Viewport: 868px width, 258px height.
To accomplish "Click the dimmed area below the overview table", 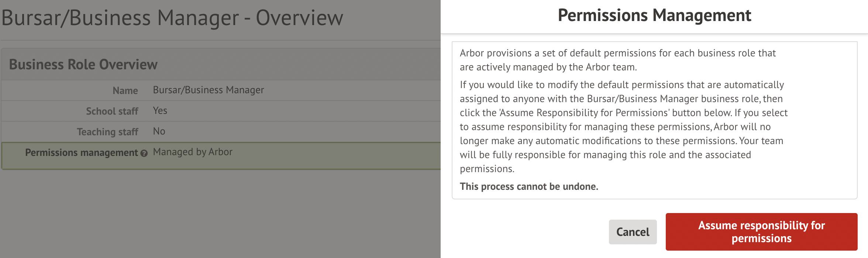I will coord(221,214).
